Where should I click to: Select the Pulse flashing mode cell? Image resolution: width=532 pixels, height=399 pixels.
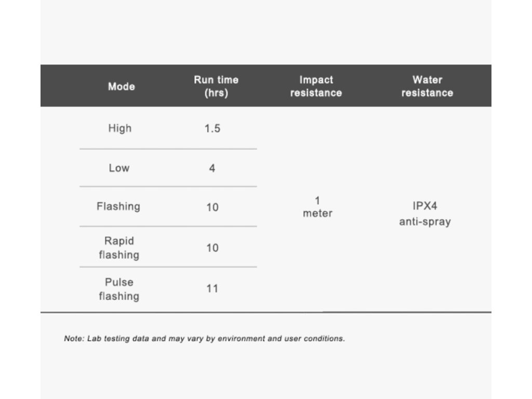(119, 289)
